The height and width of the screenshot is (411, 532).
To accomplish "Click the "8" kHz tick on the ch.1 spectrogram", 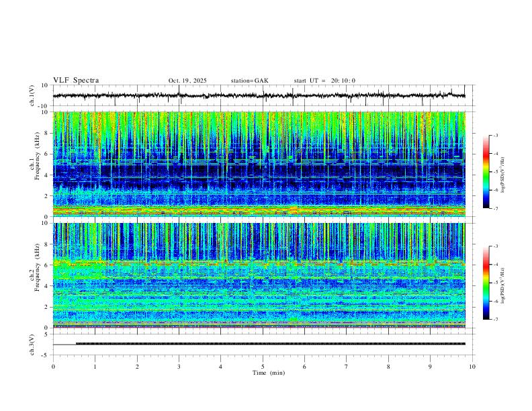I will click(46, 133).
